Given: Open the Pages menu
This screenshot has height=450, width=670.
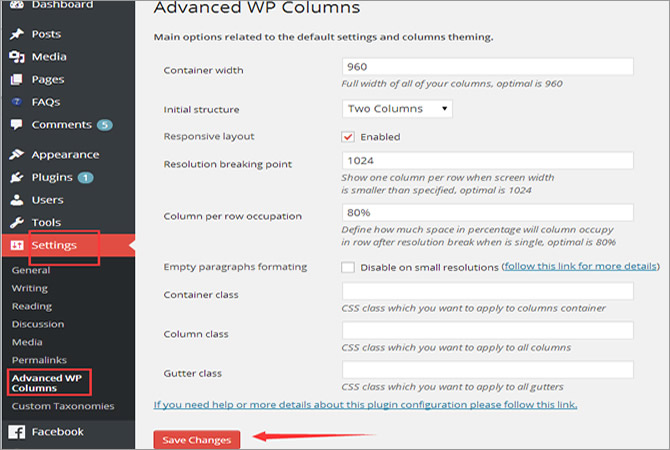Looking at the screenshot, I should pos(48,80).
